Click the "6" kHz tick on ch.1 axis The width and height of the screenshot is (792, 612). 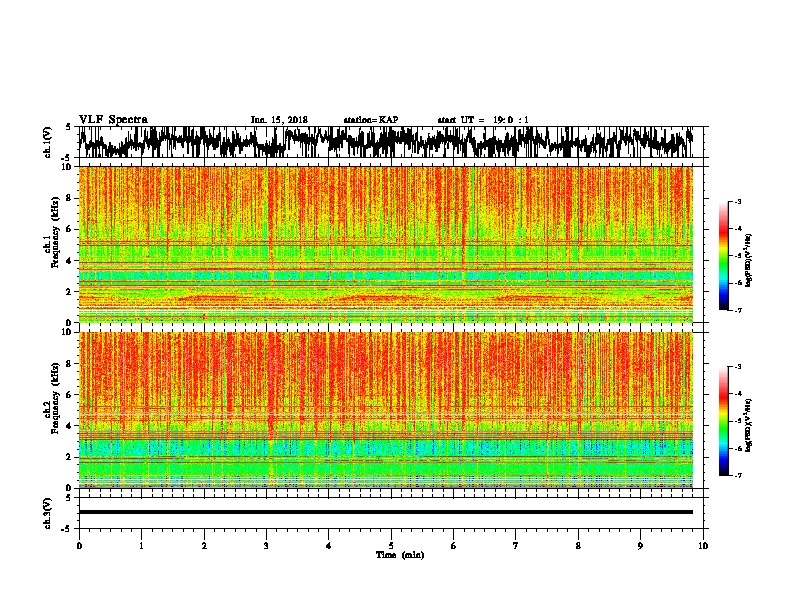coord(70,229)
